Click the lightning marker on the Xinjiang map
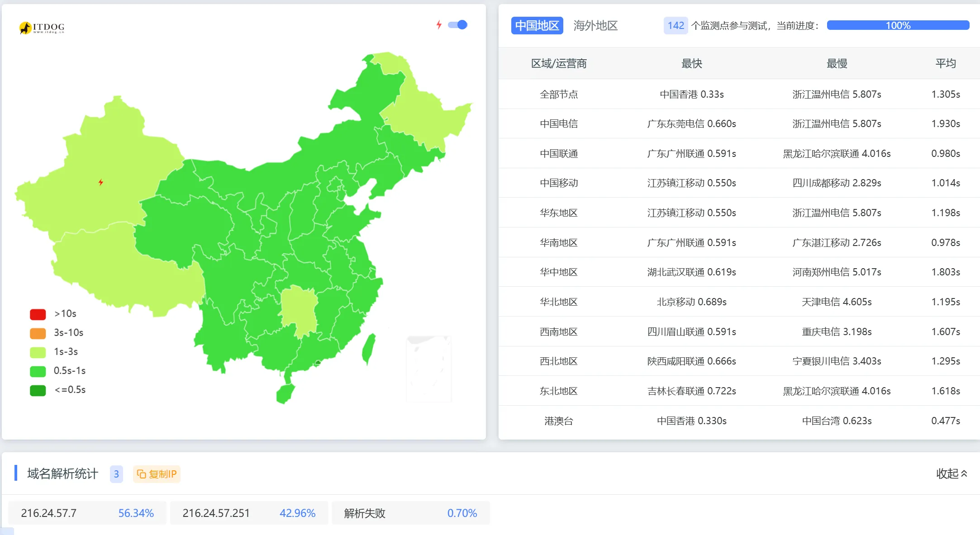Screen dimensions: 980x535 [101, 182]
